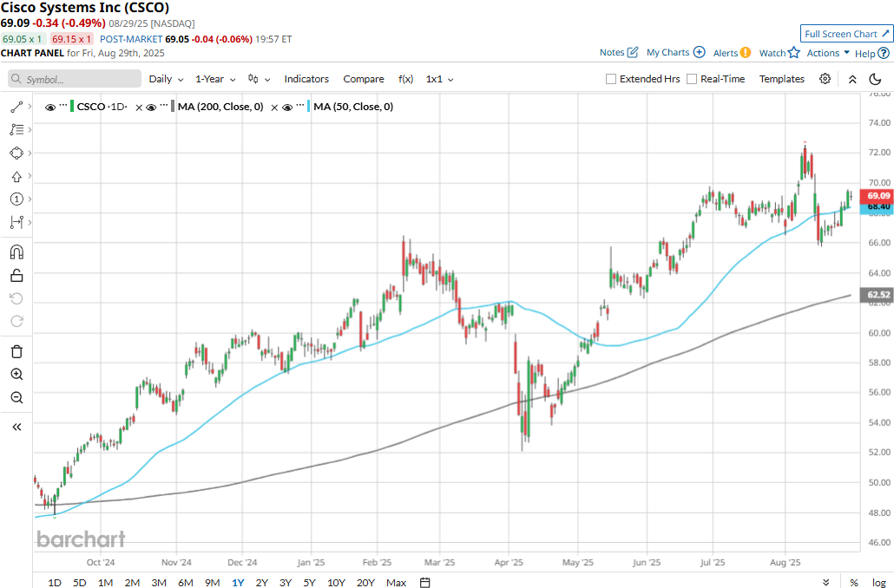The image size is (894, 588).
Task: Collapse toolbar with double up chevron
Action: [852, 79]
